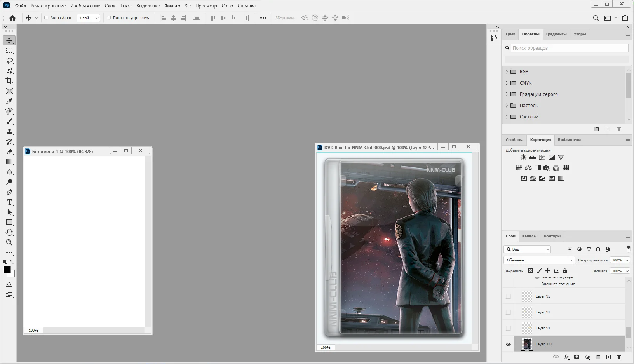This screenshot has width=634, height=364.
Task: Enable the Автовыбор checkbox
Action: click(46, 17)
